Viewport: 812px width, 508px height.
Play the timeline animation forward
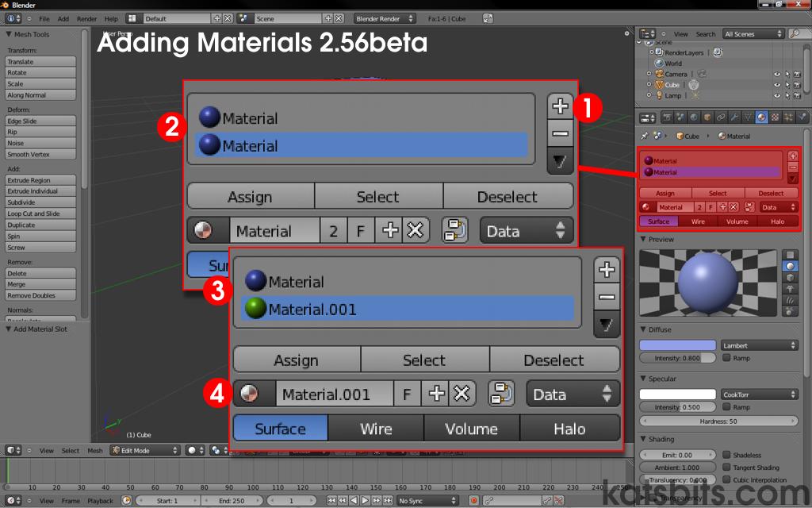[365, 501]
